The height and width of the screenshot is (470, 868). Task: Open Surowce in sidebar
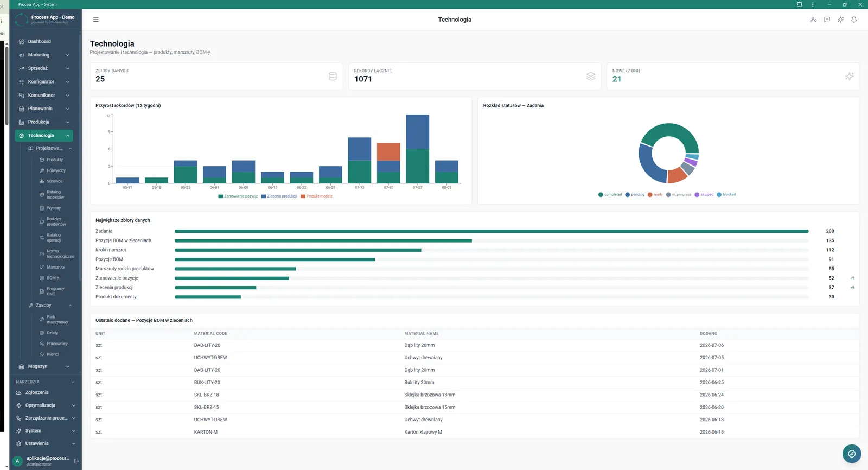click(55, 181)
